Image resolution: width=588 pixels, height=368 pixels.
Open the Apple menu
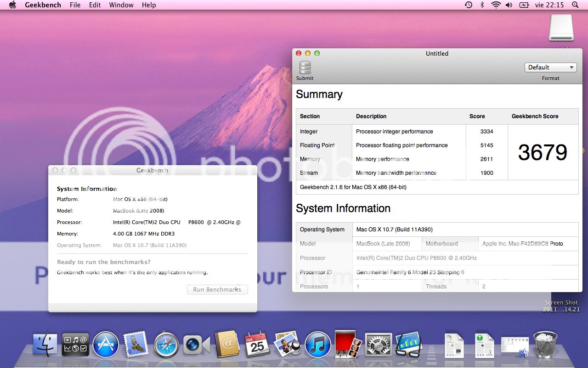coord(12,5)
